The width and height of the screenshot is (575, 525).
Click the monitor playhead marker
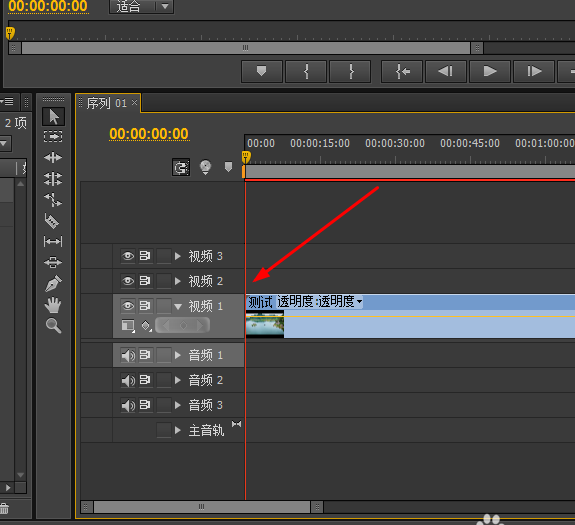10,33
